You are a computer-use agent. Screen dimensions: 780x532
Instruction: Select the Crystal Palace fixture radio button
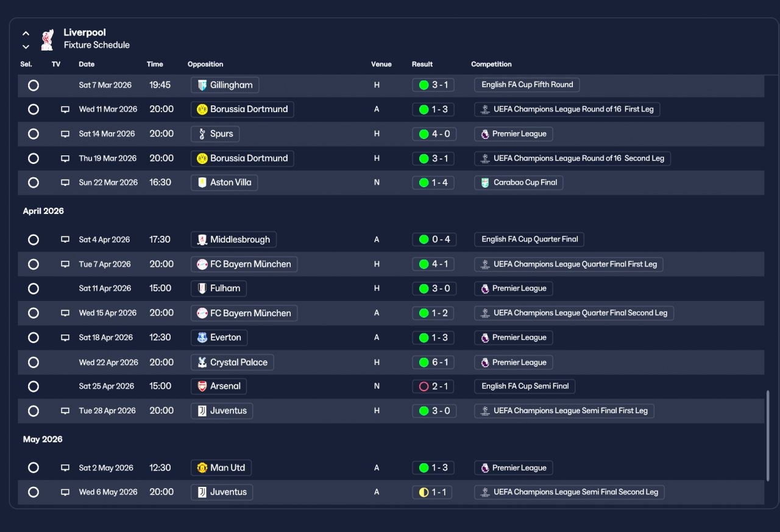[x=34, y=363]
